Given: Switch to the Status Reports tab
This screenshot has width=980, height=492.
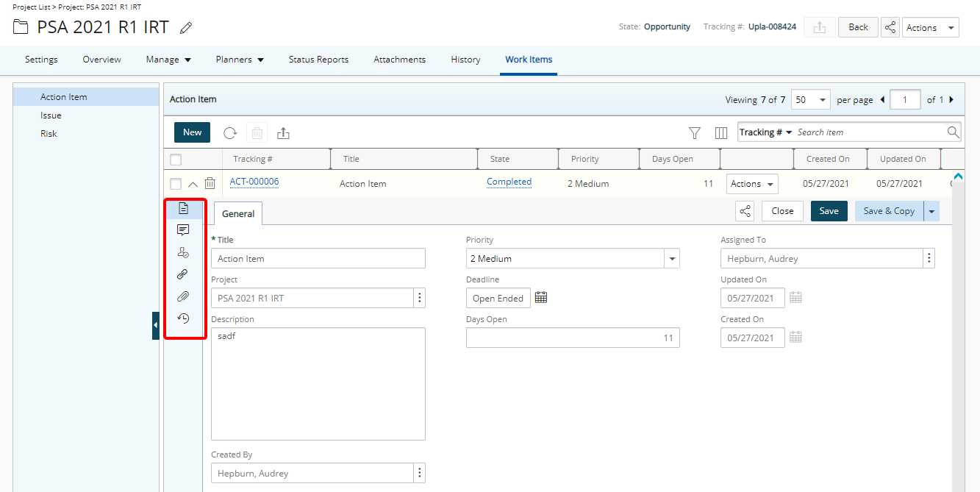Looking at the screenshot, I should click(318, 60).
